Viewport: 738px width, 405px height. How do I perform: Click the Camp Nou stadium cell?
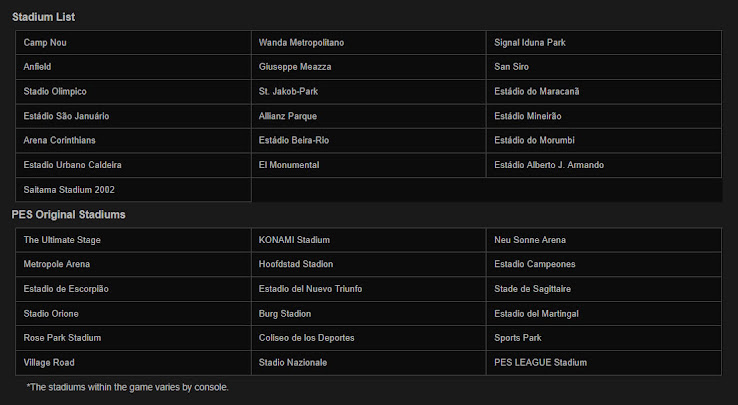pos(133,42)
